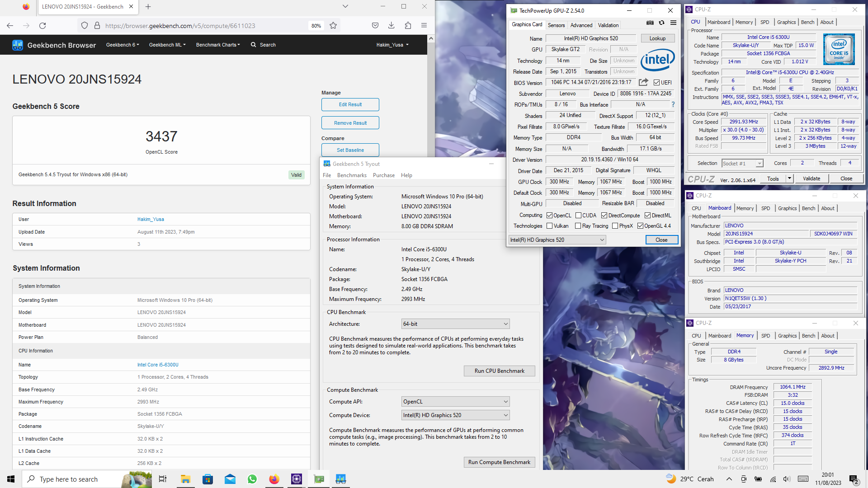Toggle OpenGL 4.4 checkbox
The width and height of the screenshot is (868, 488).
tap(640, 226)
